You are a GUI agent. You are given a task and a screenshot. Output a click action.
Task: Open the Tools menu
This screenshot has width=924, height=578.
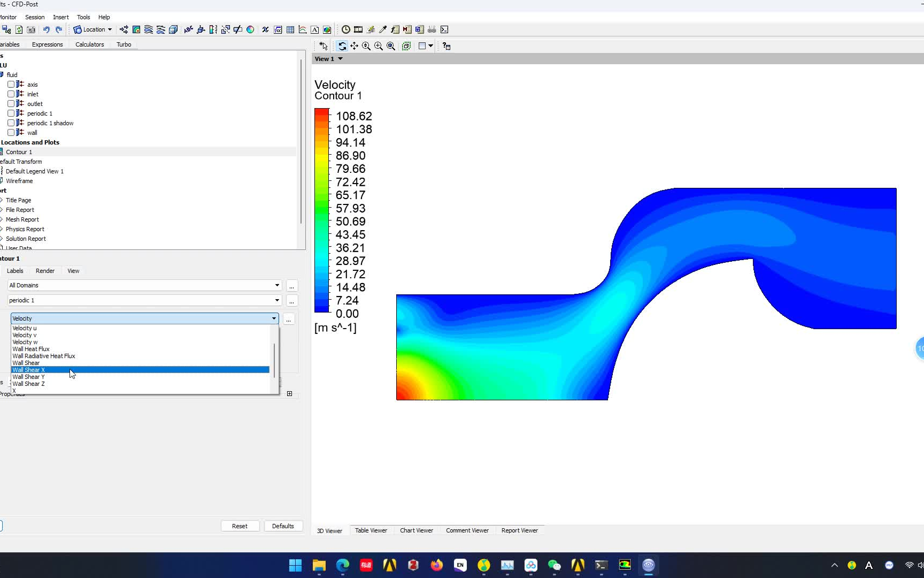tap(83, 17)
